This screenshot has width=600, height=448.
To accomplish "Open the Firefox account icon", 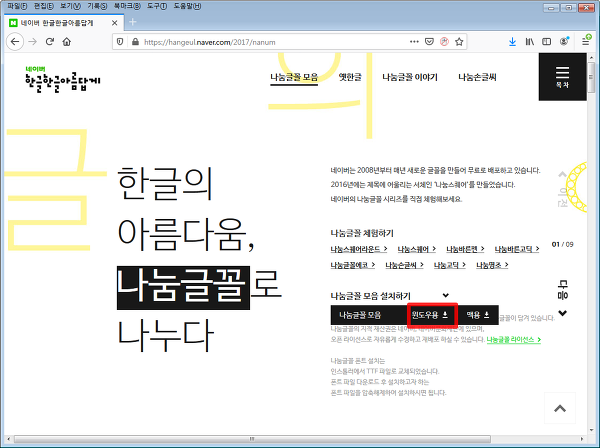I will [x=564, y=41].
